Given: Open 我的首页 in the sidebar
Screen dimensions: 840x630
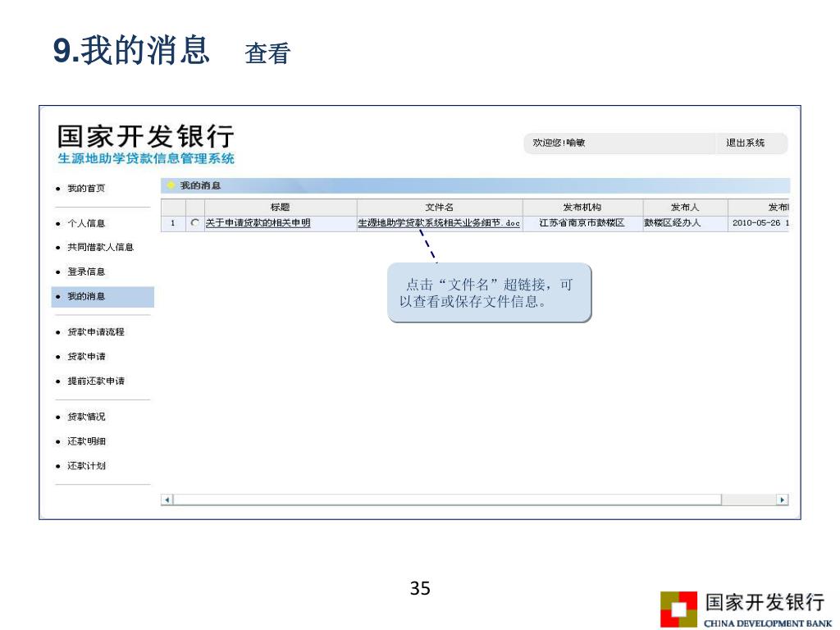Looking at the screenshot, I should [x=86, y=189].
